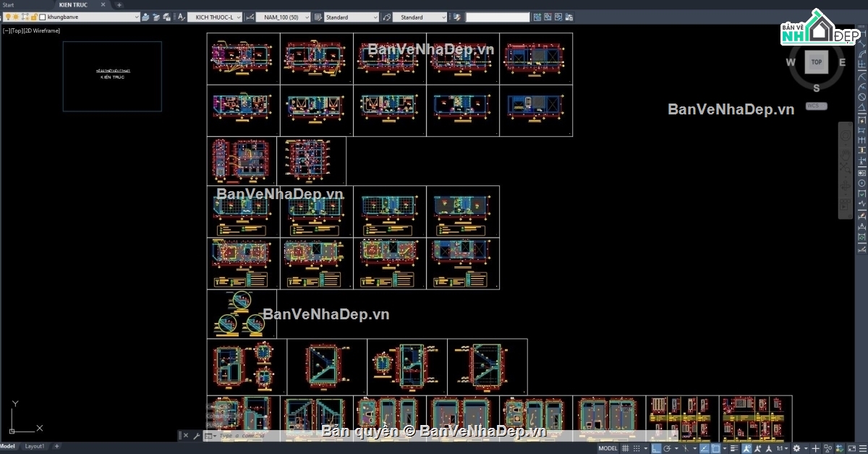Switch to the Layout1 tab
868x454 pixels.
[35, 446]
